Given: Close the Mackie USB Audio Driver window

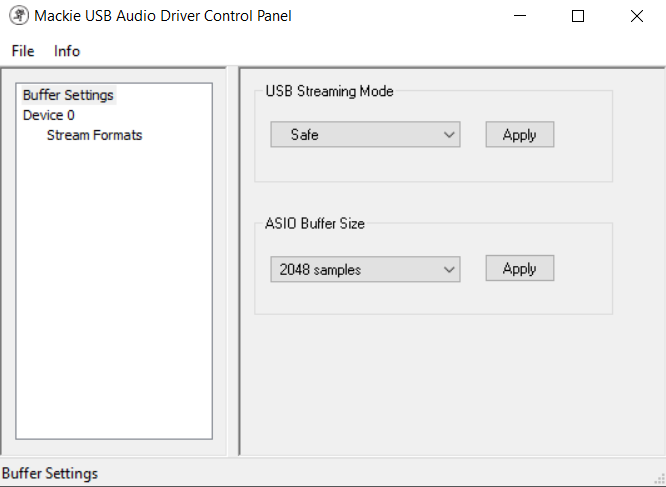Looking at the screenshot, I should tap(637, 16).
